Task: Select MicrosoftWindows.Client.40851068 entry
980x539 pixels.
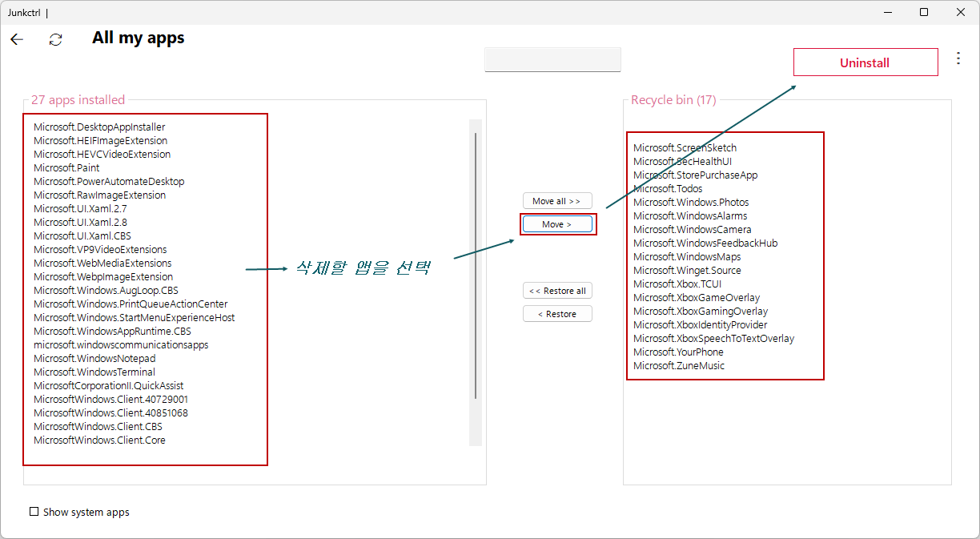Action: coord(111,413)
